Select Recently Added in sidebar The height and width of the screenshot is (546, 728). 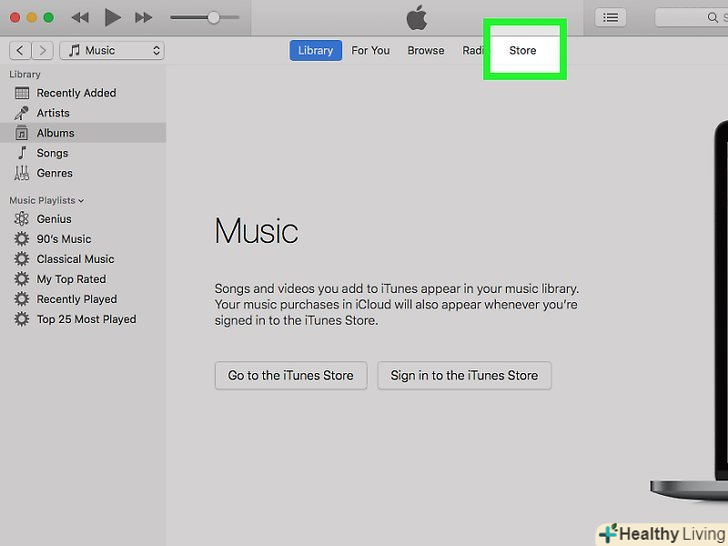pos(84,93)
